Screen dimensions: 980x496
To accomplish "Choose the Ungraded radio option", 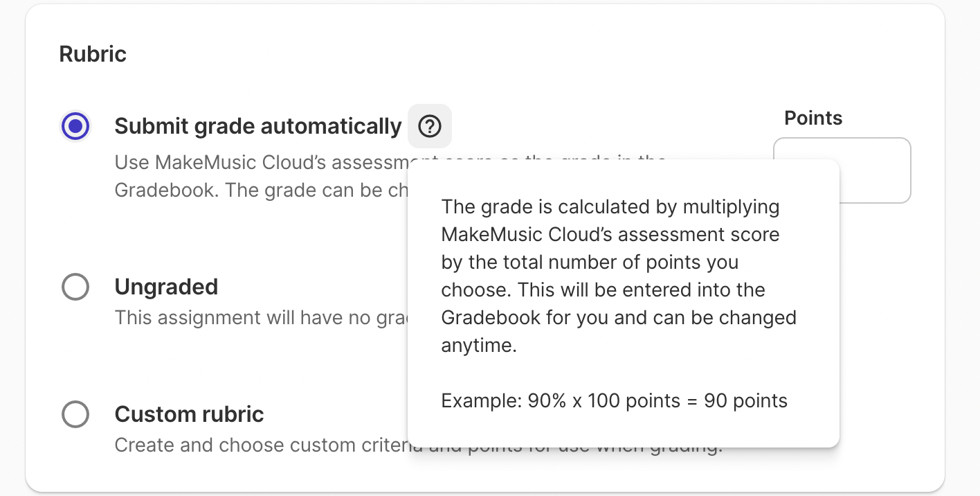I will (75, 287).
